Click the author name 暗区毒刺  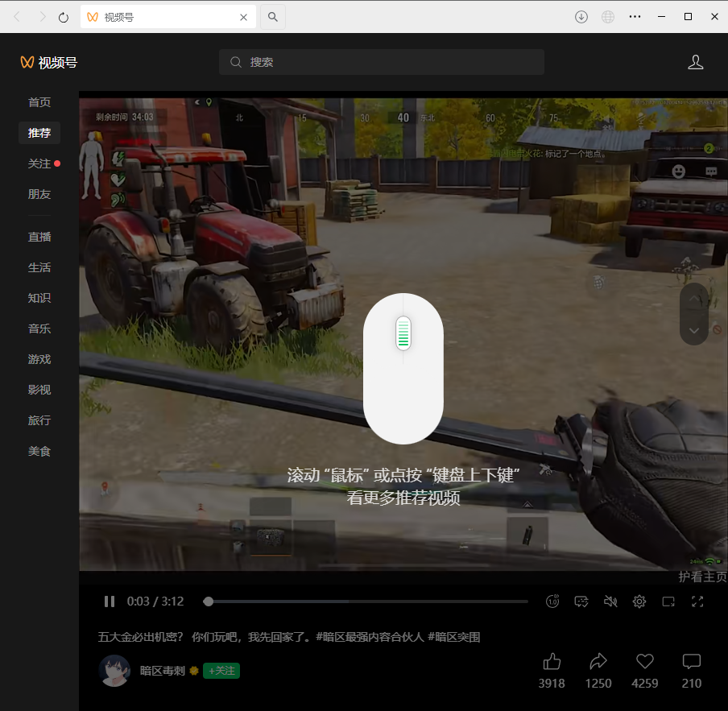click(x=163, y=671)
